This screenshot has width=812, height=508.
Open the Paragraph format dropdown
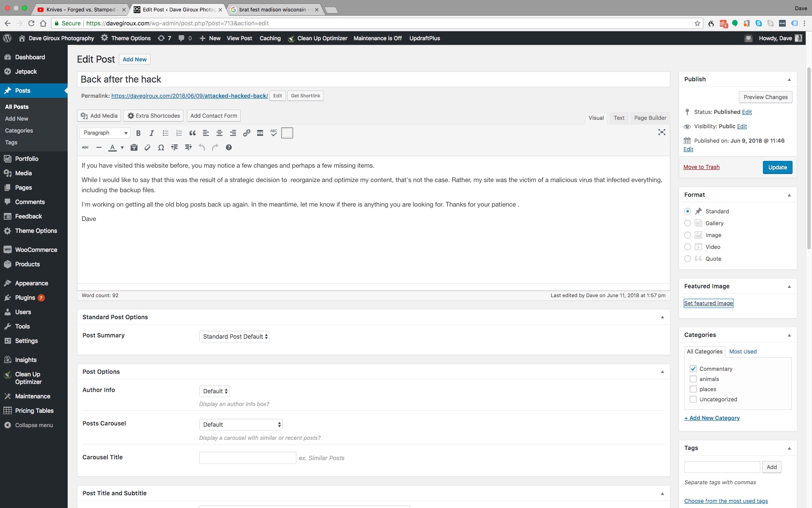pos(105,133)
